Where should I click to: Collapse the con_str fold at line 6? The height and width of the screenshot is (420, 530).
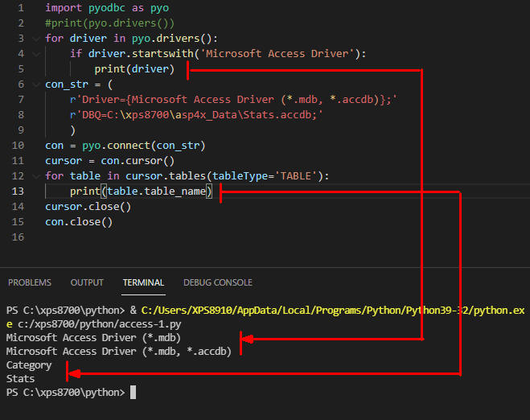(36, 84)
